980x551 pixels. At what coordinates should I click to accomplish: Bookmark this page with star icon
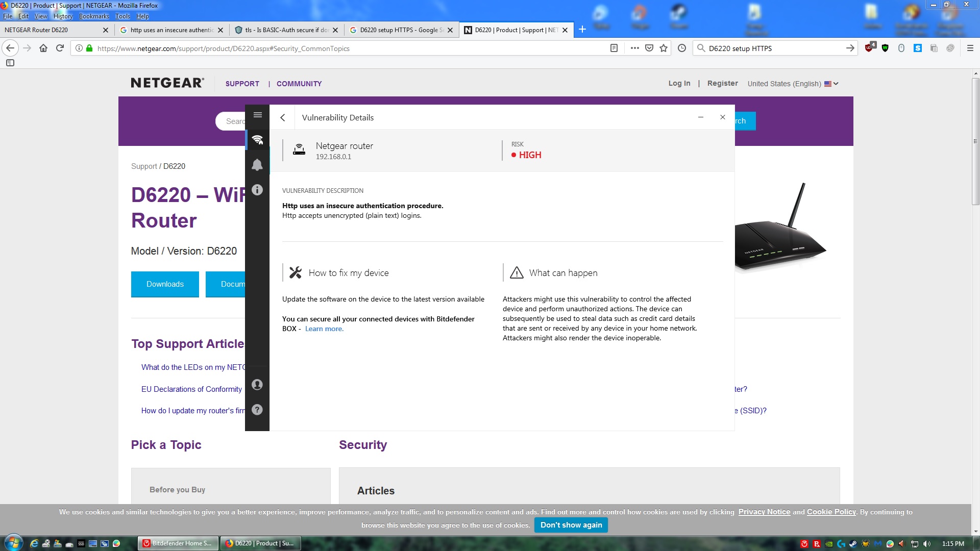point(664,48)
